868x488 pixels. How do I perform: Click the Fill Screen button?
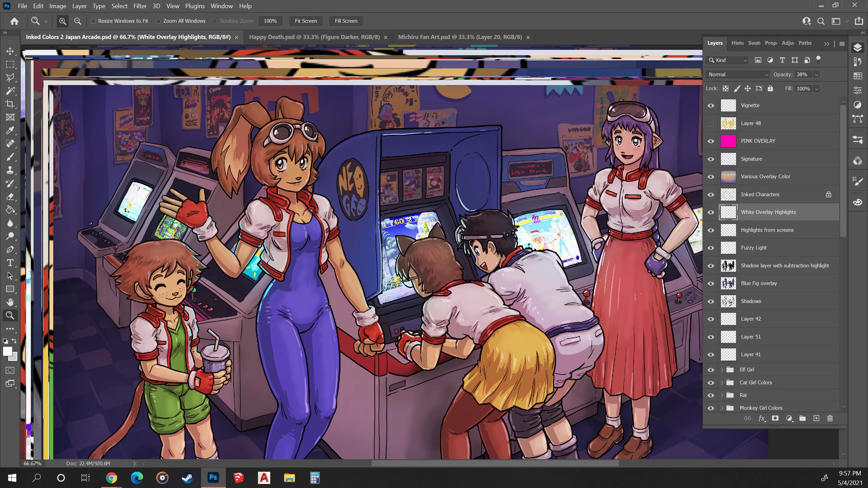tap(346, 21)
